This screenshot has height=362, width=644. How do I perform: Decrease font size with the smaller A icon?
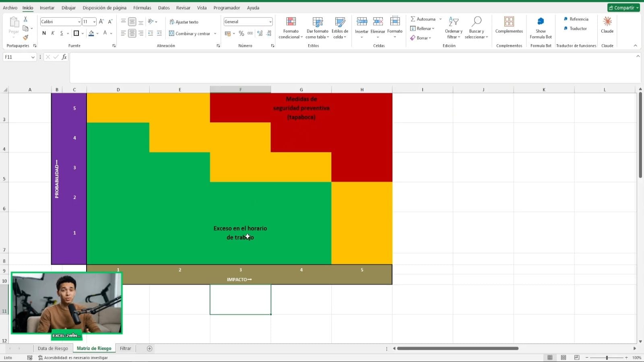tap(110, 22)
